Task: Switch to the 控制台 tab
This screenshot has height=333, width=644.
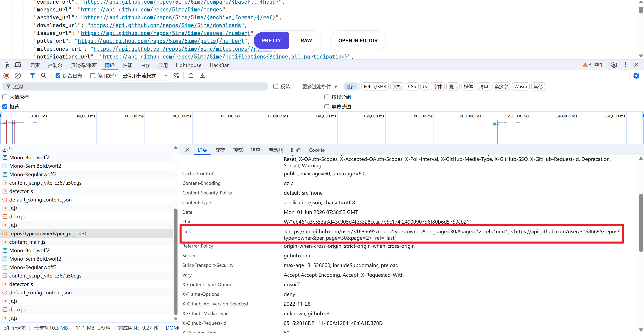Action: click(x=55, y=65)
